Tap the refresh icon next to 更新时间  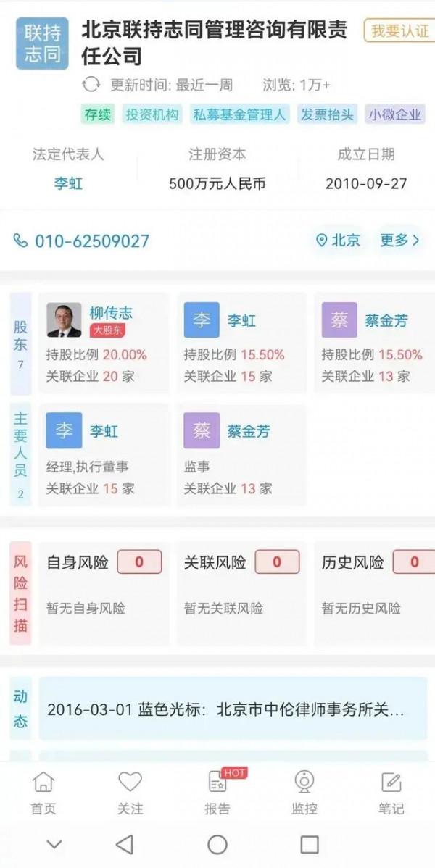pos(92,84)
